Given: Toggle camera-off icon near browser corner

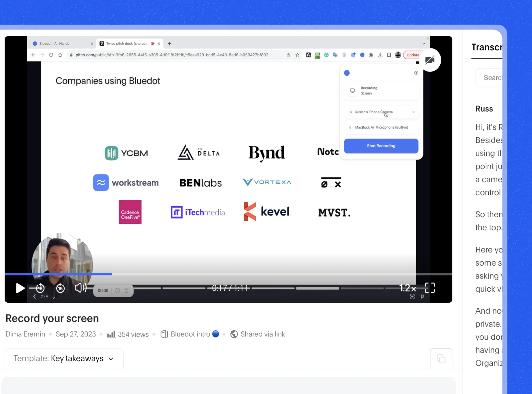Looking at the screenshot, I should [430, 60].
